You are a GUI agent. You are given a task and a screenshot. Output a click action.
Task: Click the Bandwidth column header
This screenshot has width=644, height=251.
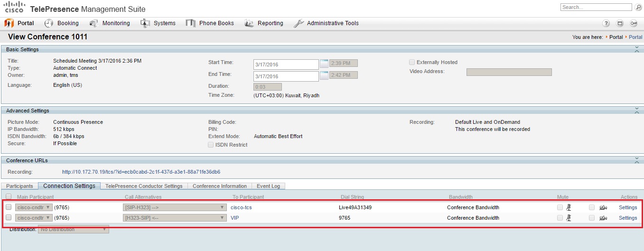(x=461, y=197)
